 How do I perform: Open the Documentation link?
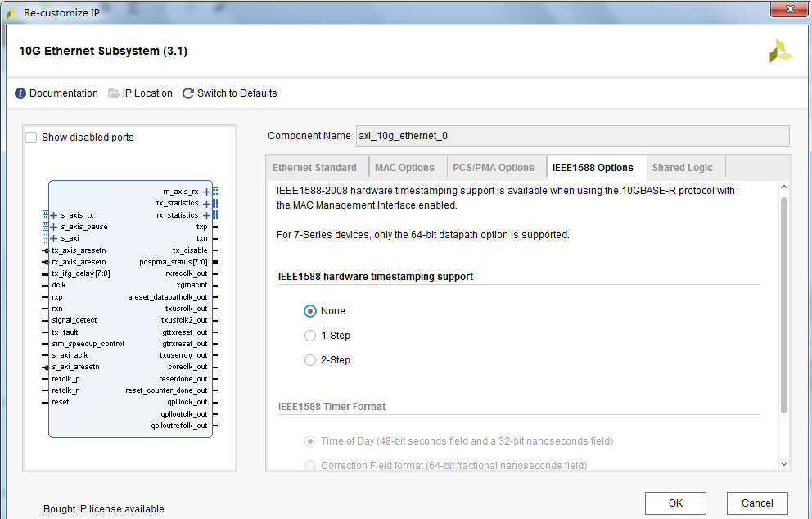[x=64, y=93]
